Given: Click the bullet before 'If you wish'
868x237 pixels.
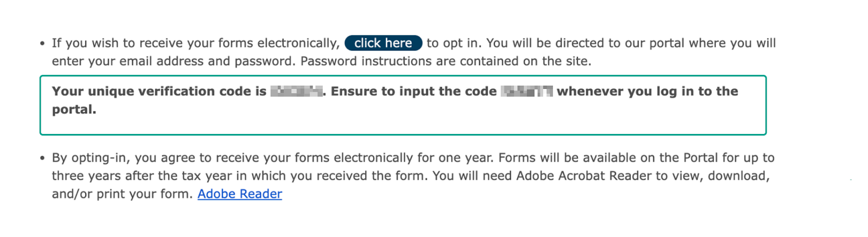Looking at the screenshot, I should [42, 43].
